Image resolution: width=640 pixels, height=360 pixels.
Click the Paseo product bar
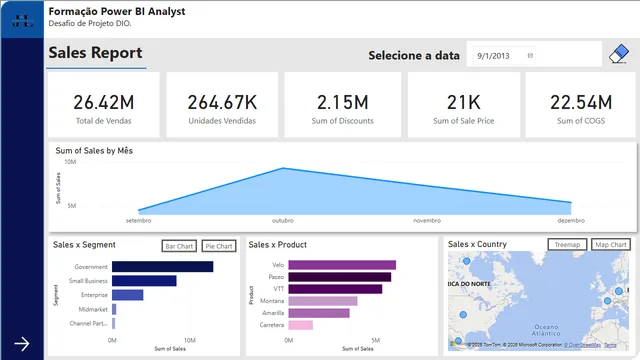coord(340,277)
